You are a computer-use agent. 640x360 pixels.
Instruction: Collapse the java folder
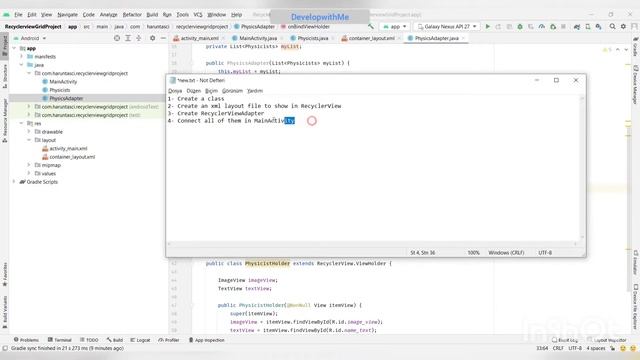click(22, 65)
